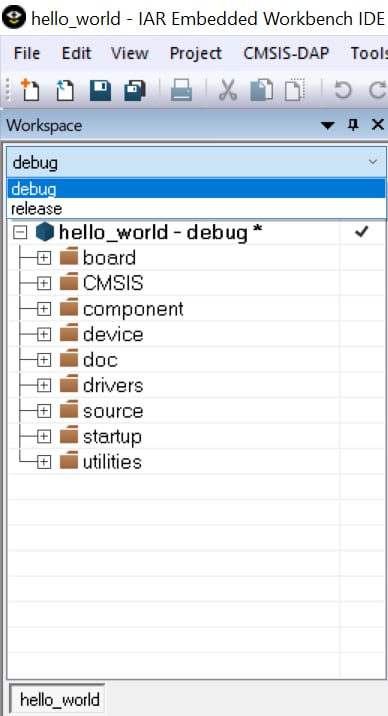
Task: Expand the source folder node
Action: pyautogui.click(x=43, y=411)
